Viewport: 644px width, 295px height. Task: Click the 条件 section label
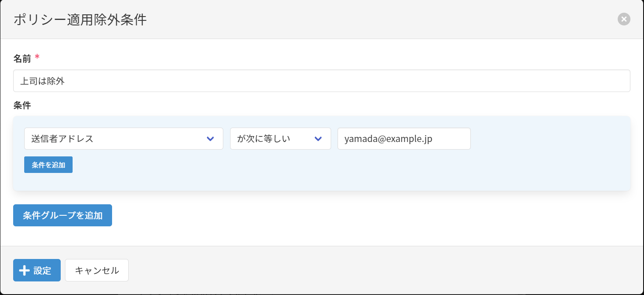pos(22,106)
